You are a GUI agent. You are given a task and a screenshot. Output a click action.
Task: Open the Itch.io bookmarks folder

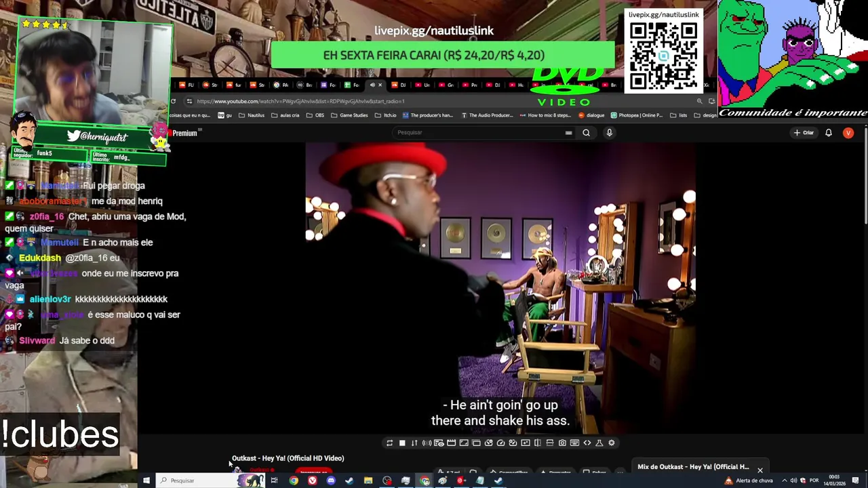click(x=385, y=115)
